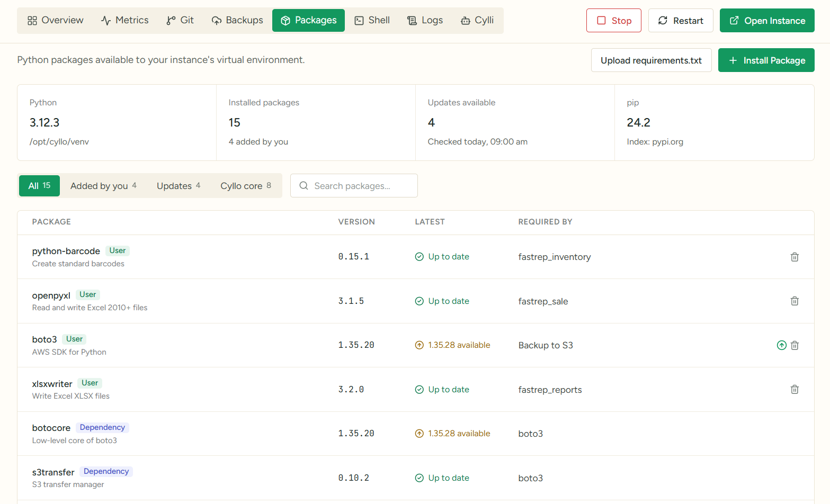This screenshot has width=830, height=504.
Task: Click the fastrep_inventory required-by entry
Action: (555, 257)
